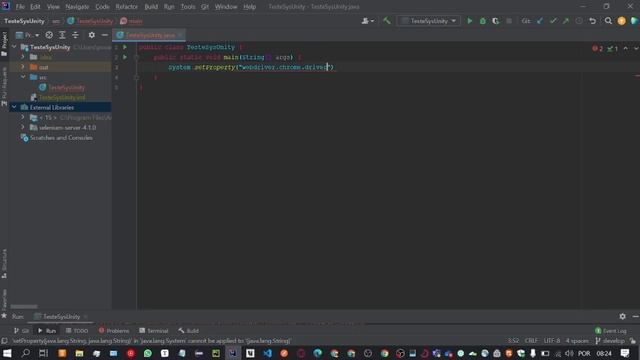Expand selenium-server-4.1.0 library node
Image resolution: width=640 pixels, height=360 pixels.
point(23,127)
